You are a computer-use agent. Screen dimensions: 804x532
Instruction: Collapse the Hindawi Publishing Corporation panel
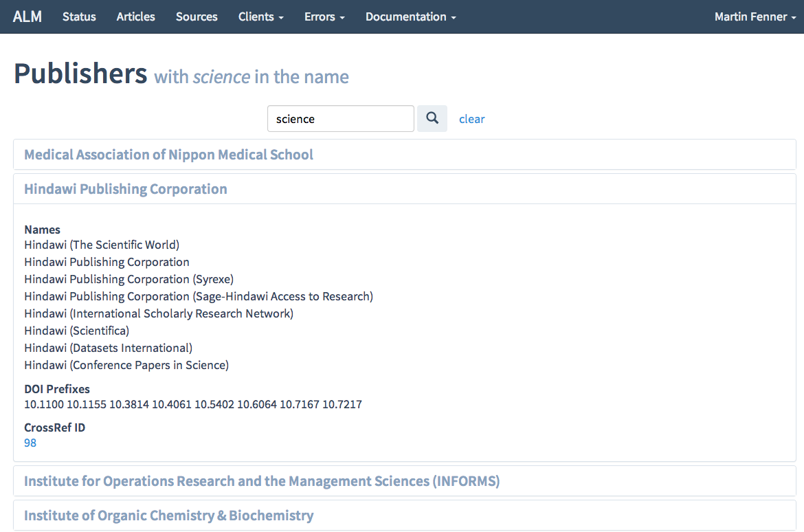126,189
